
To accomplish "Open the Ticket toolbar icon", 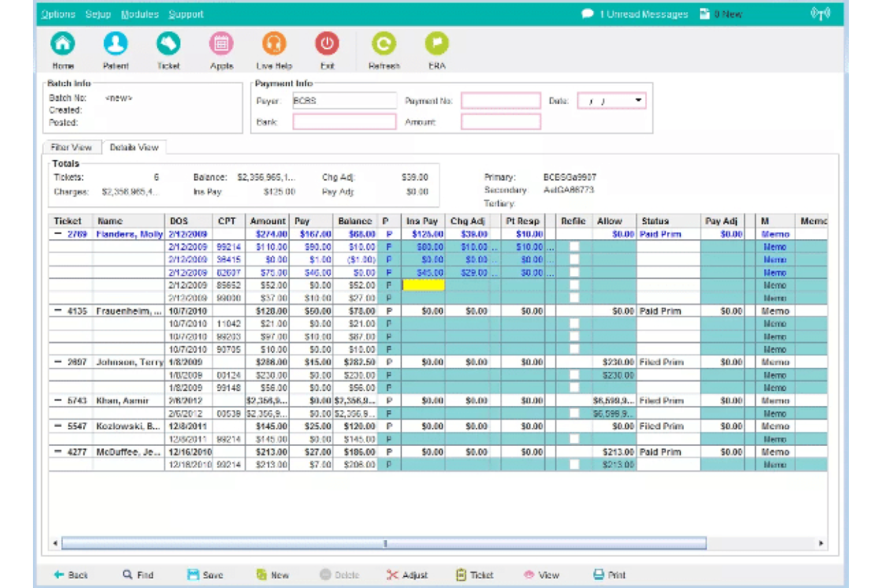I will click(x=169, y=43).
